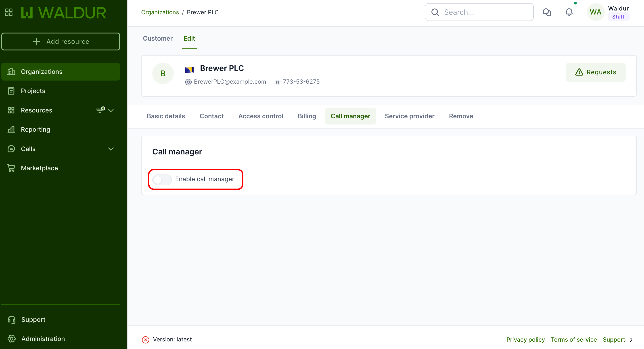Screen dimensions: 644x349
Task: Switch to the Billing tab
Action: (307, 116)
